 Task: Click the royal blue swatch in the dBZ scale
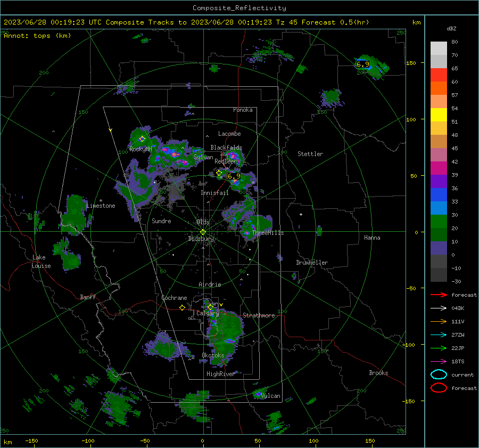[439, 195]
